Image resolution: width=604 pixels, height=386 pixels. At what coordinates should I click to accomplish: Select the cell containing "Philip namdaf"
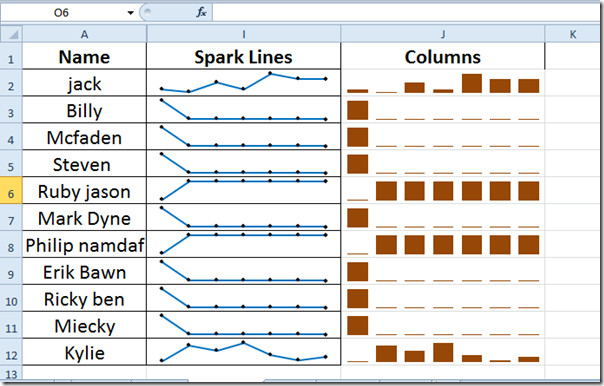click(84, 245)
